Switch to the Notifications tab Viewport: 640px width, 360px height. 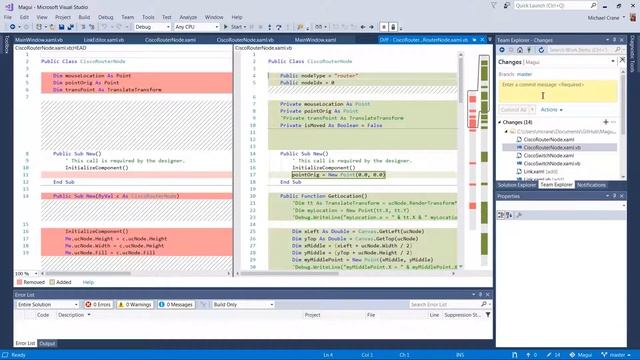tap(591, 185)
